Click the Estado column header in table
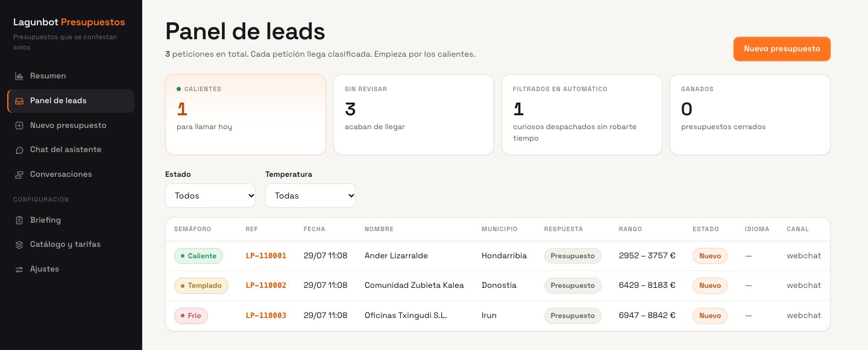868x350 pixels. coord(706,229)
